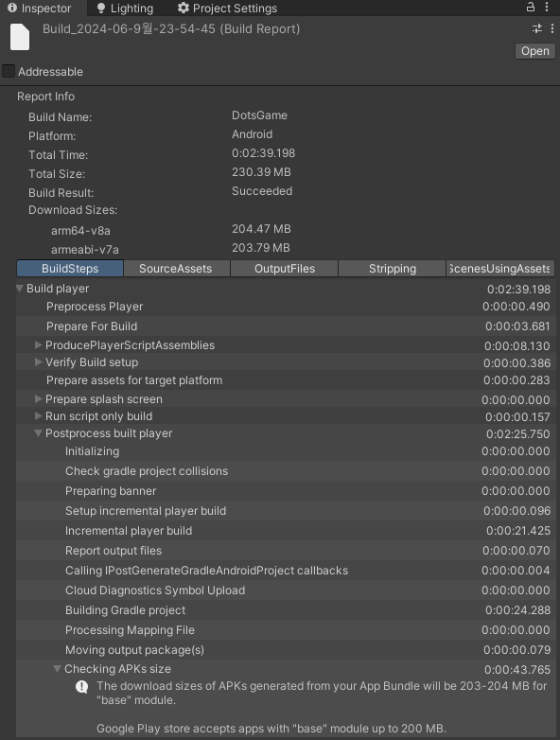Switch to the Project Settings tab

coord(227,8)
